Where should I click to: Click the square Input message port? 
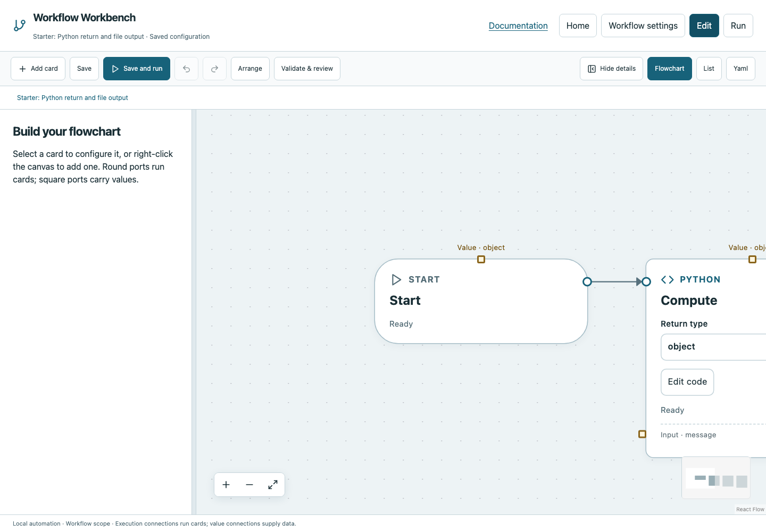642,434
